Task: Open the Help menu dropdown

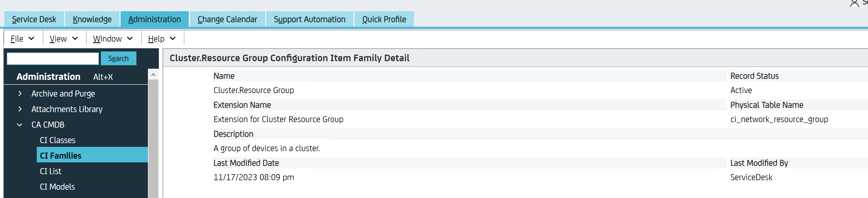Action: click(162, 39)
